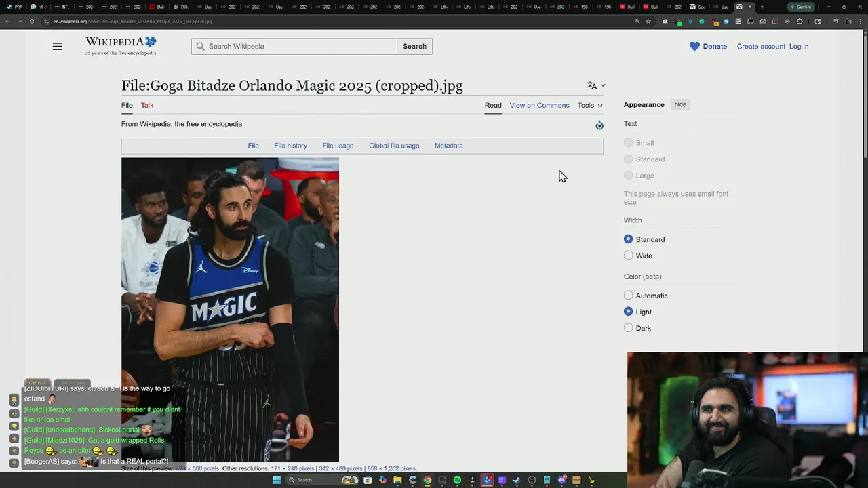This screenshot has width=868, height=488.
Task: Select Standard width radio
Action: click(x=629, y=239)
